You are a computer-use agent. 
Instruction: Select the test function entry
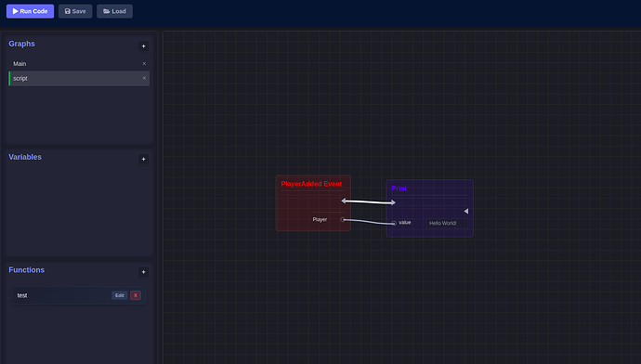(x=79, y=295)
